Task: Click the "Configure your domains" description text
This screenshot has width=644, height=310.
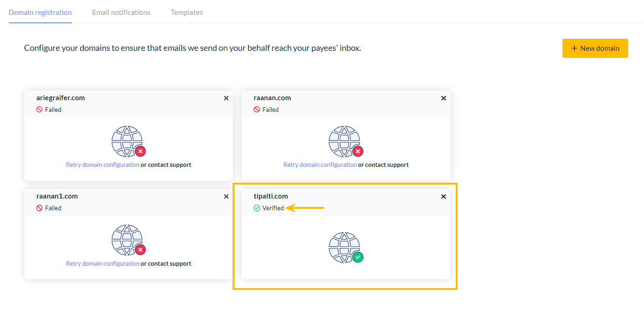Action: click(x=192, y=48)
